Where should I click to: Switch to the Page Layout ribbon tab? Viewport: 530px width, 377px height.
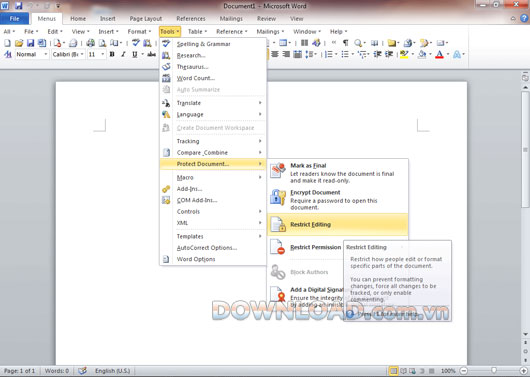pos(146,19)
